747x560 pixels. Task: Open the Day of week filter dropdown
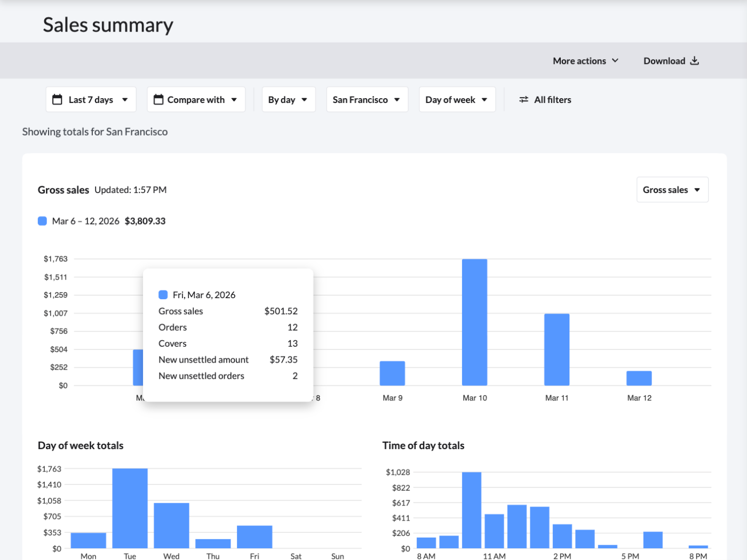457,100
